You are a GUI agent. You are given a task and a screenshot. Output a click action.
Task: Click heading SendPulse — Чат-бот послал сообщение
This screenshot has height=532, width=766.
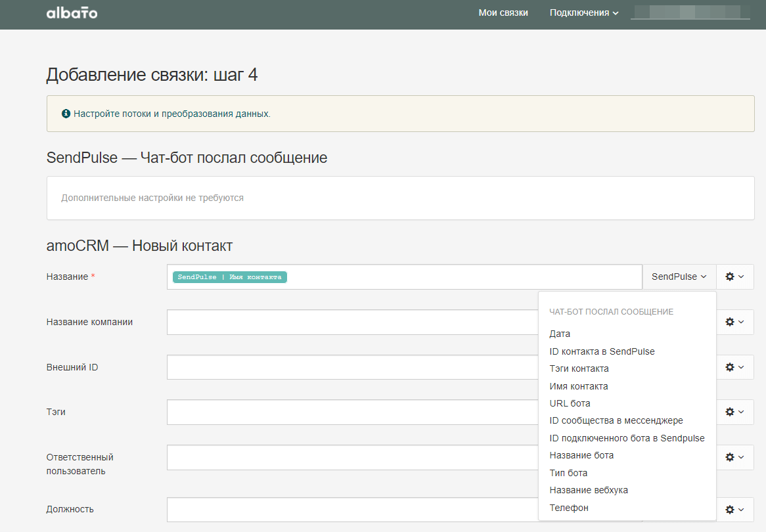(x=187, y=158)
